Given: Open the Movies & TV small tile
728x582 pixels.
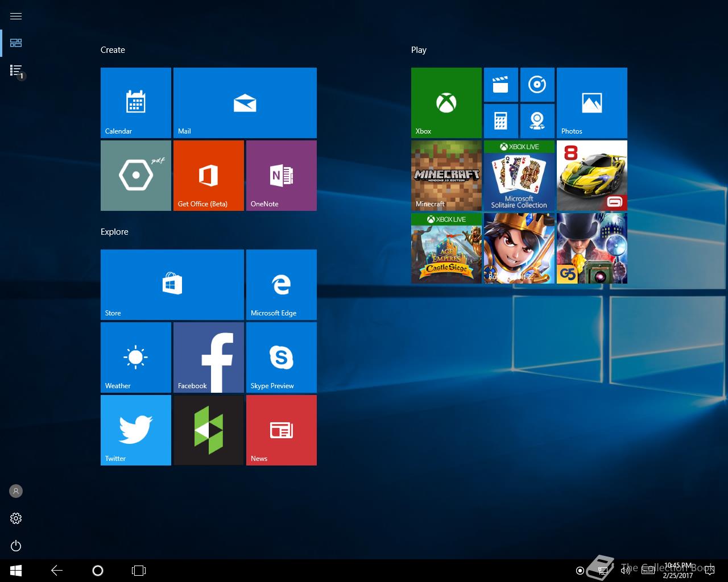Looking at the screenshot, I should pyautogui.click(x=500, y=85).
